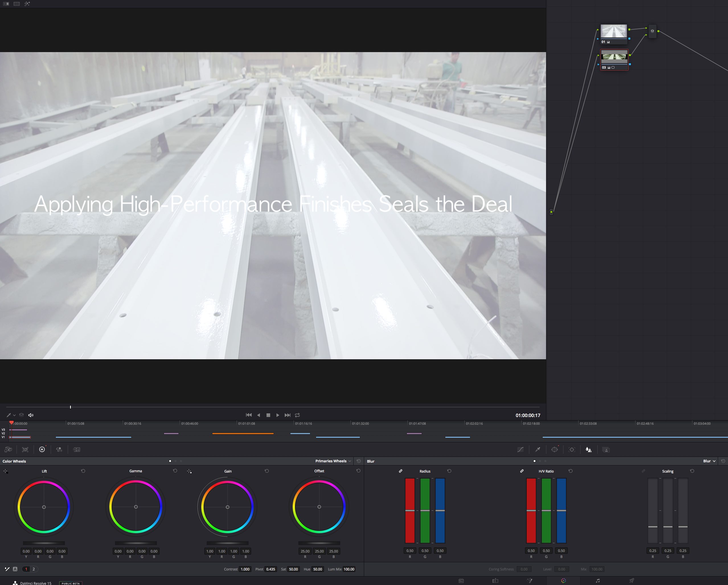Select node 01 in the node editor
Screen dimensions: 728x585
point(614,34)
